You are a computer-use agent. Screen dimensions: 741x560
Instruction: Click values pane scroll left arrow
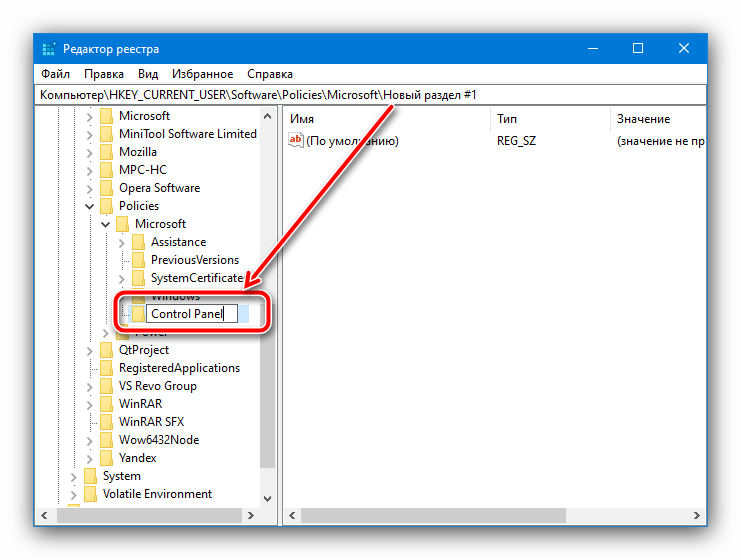pyautogui.click(x=292, y=516)
